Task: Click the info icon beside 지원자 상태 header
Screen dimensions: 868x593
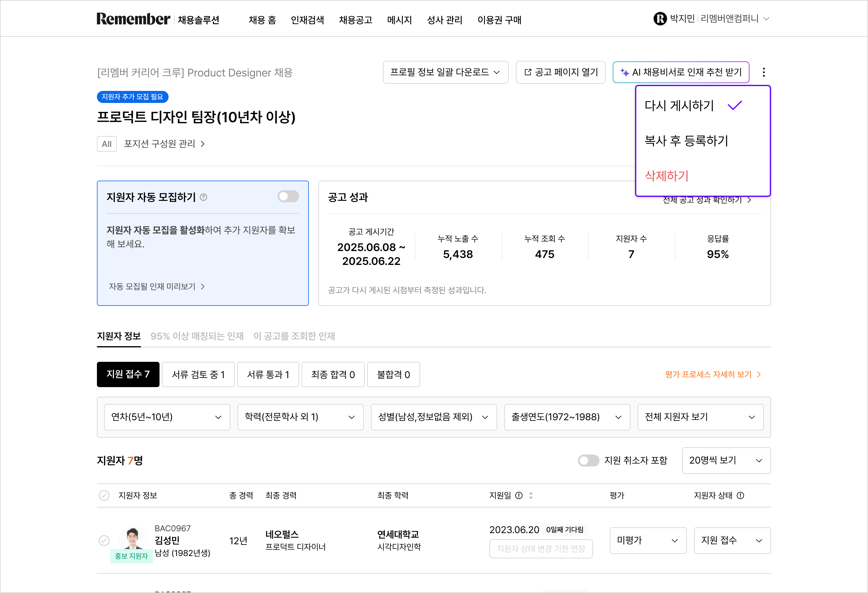Action: pyautogui.click(x=741, y=495)
